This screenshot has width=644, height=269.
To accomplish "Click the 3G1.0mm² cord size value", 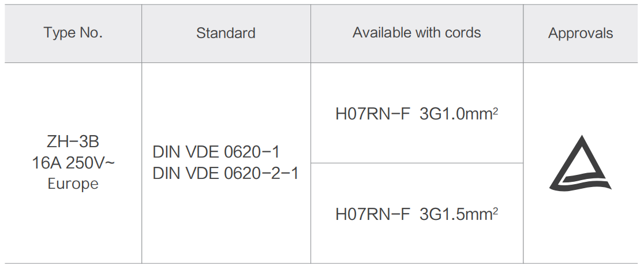I will 459,114.
